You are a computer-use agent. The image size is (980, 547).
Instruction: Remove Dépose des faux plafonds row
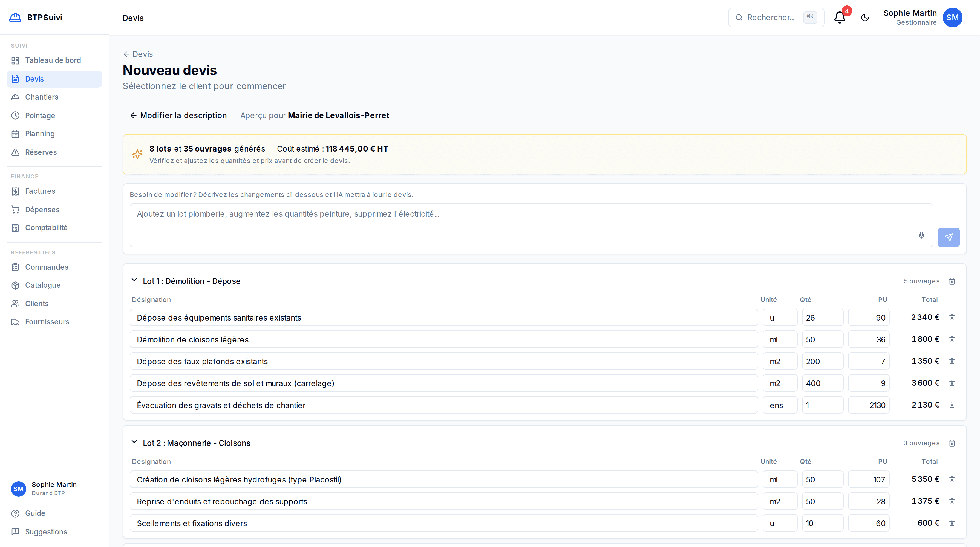point(952,361)
